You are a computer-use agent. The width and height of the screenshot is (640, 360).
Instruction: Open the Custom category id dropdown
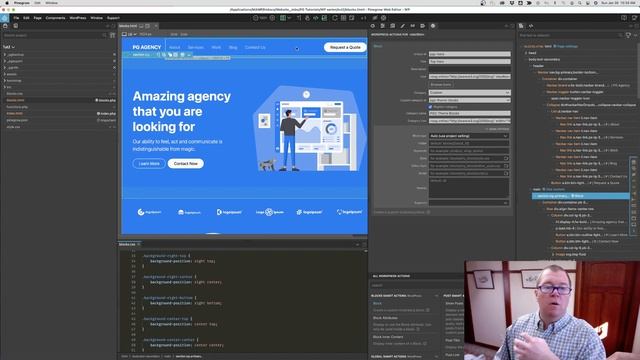469,100
